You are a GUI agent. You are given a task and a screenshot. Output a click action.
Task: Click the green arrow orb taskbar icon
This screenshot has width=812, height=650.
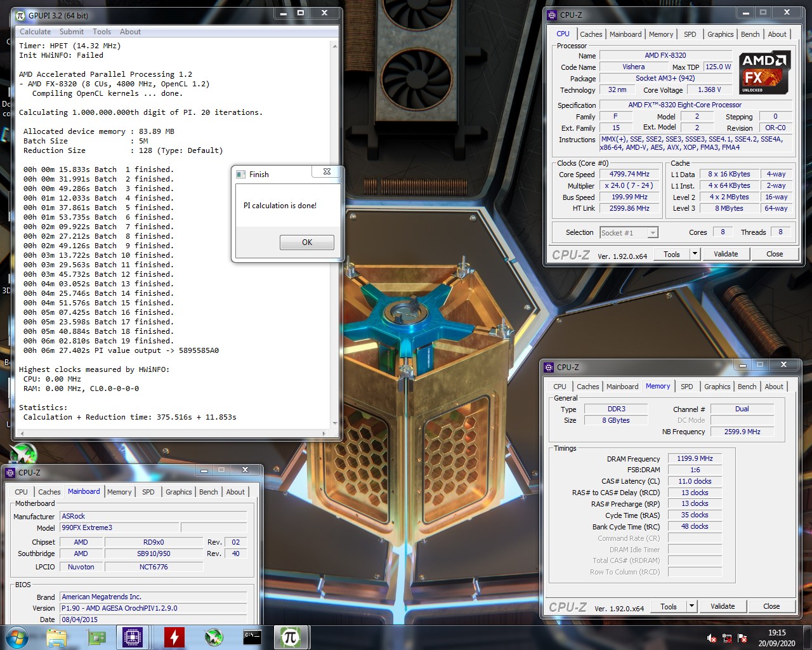[214, 637]
